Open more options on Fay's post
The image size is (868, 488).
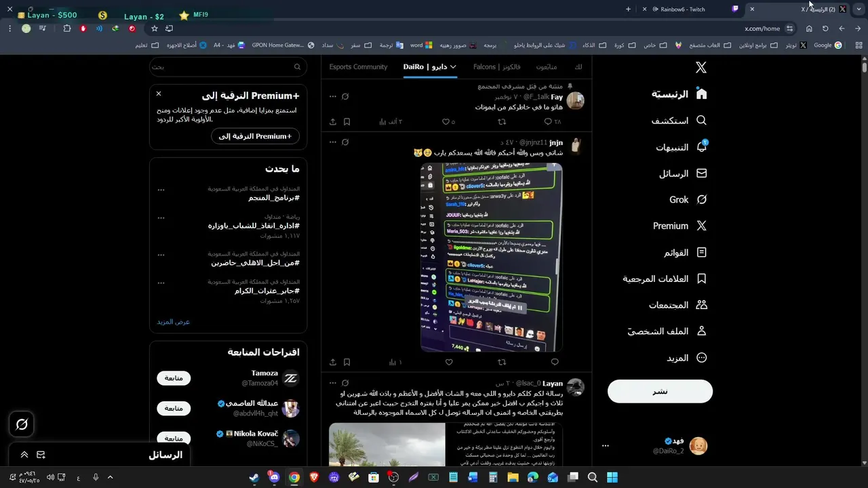pos(332,96)
